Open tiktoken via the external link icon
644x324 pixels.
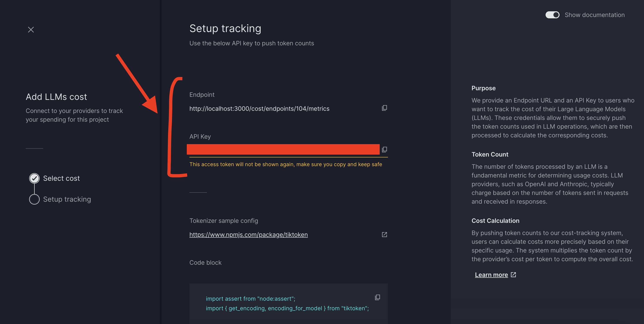point(384,235)
